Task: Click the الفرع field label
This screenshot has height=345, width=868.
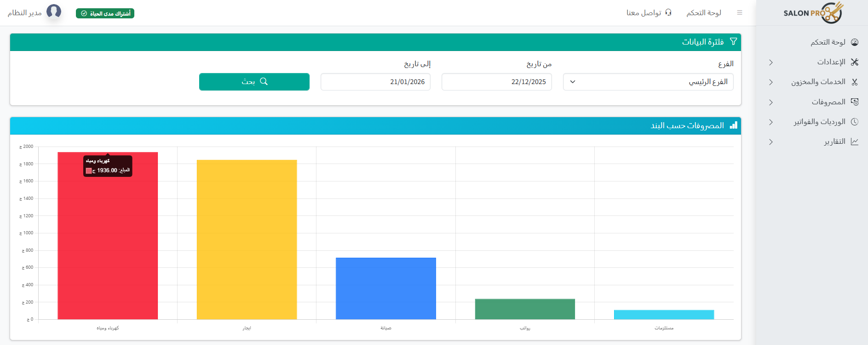Action: [x=726, y=64]
